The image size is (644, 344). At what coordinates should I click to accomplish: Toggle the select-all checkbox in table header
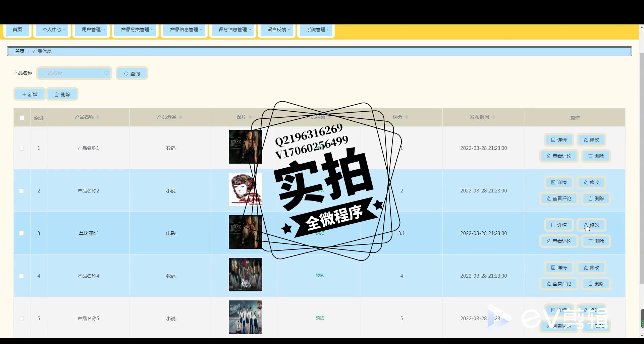click(x=22, y=118)
